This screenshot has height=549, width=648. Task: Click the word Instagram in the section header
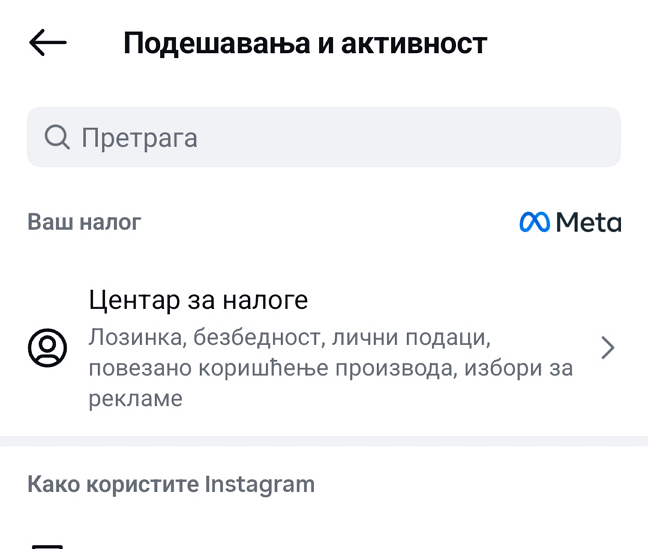pyautogui.click(x=259, y=485)
